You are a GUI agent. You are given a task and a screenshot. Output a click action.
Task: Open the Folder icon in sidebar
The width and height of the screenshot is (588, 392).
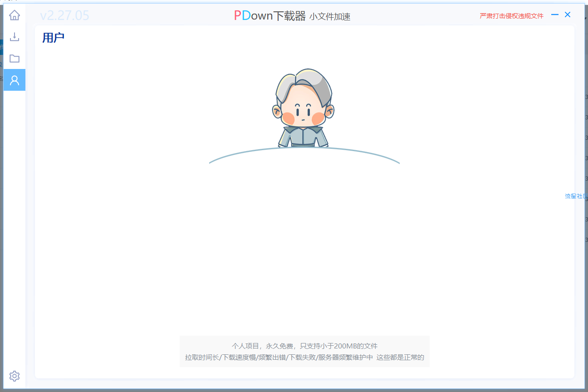(x=15, y=59)
